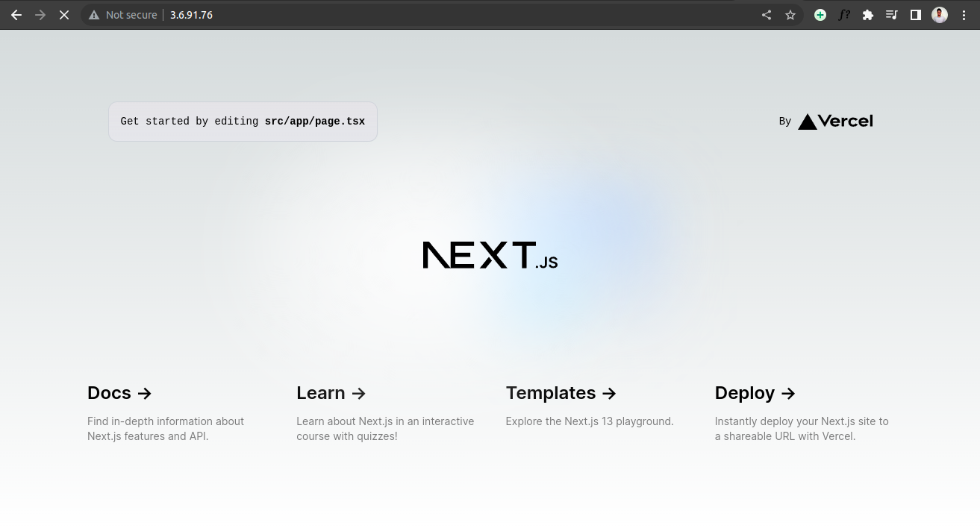Screen dimensions: 980x528
Task: Go back to the previous page
Action: tap(16, 15)
